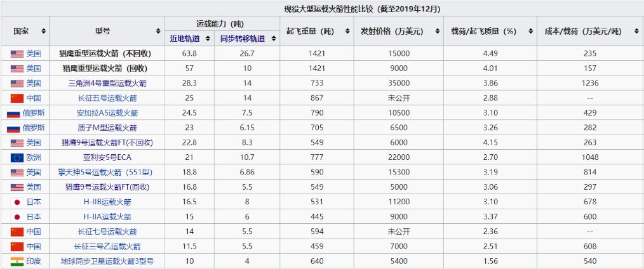Open 同步转移轨道 header link
Screen dimensions: 644x269
pos(243,39)
